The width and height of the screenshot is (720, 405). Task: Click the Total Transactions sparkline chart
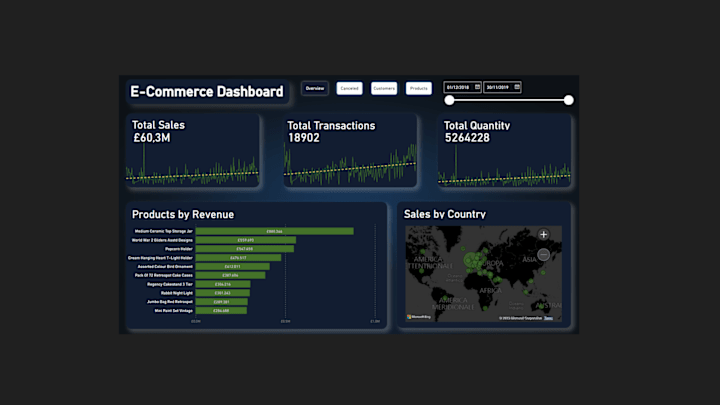tap(350, 164)
